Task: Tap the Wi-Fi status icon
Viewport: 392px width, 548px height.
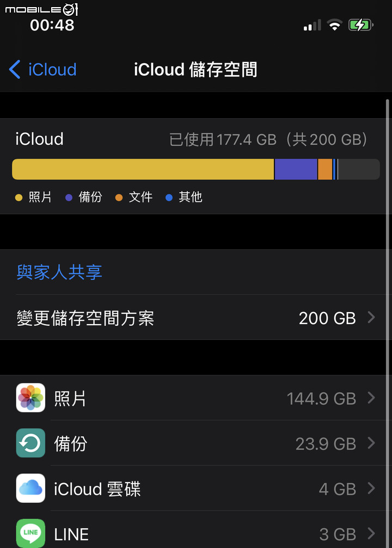Action: 334,25
